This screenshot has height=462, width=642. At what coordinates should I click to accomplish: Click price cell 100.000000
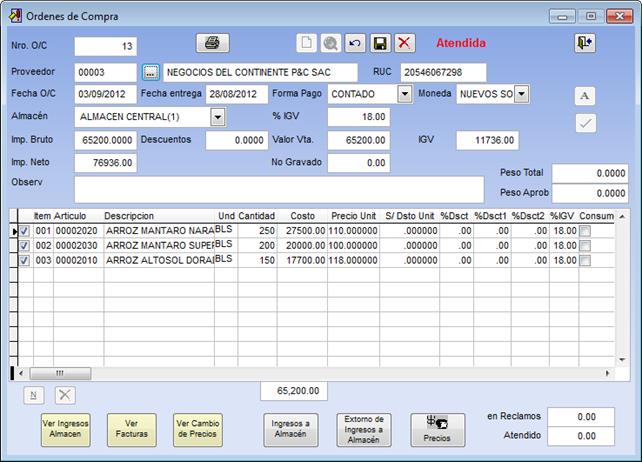(x=353, y=246)
